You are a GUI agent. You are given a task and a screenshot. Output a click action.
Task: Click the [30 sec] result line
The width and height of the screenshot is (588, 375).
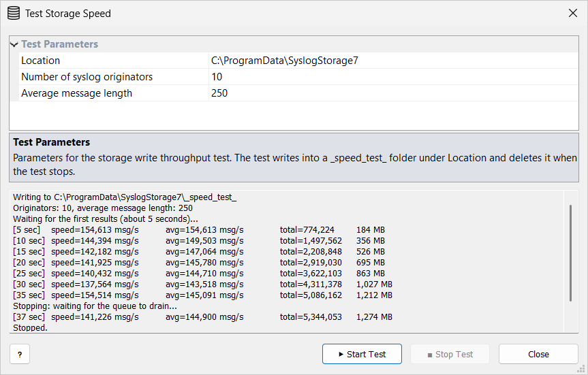(x=202, y=284)
